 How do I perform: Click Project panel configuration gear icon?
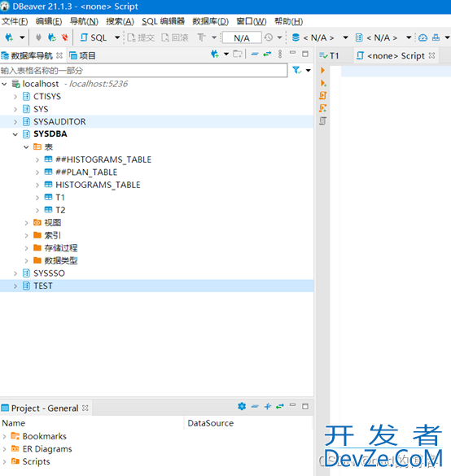[x=242, y=406]
